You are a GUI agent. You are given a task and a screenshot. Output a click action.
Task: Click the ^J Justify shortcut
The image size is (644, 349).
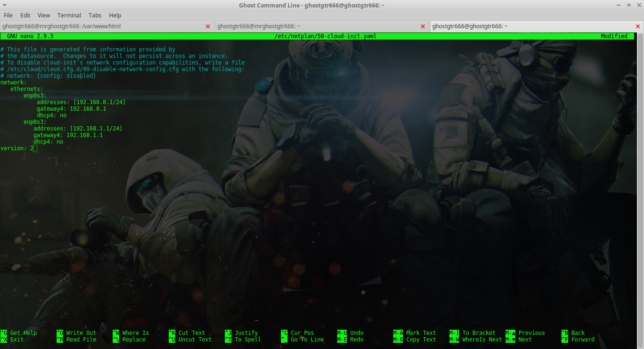point(241,333)
